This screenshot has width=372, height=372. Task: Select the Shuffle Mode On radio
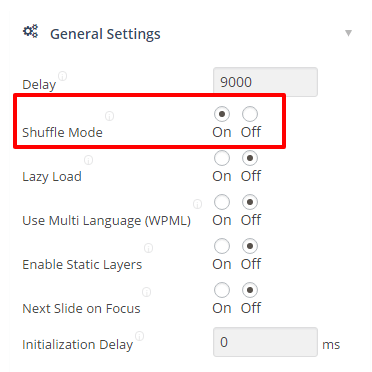(222, 114)
